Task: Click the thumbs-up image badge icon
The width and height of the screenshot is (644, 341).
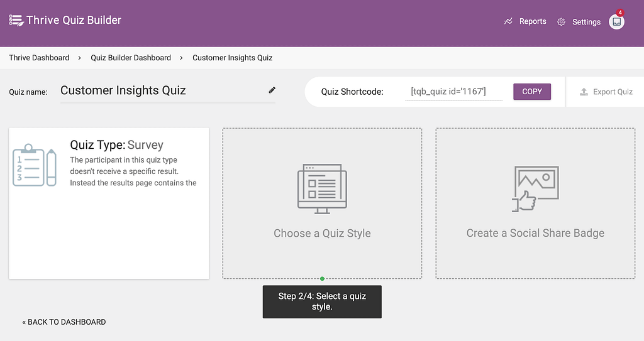Action: click(x=535, y=189)
